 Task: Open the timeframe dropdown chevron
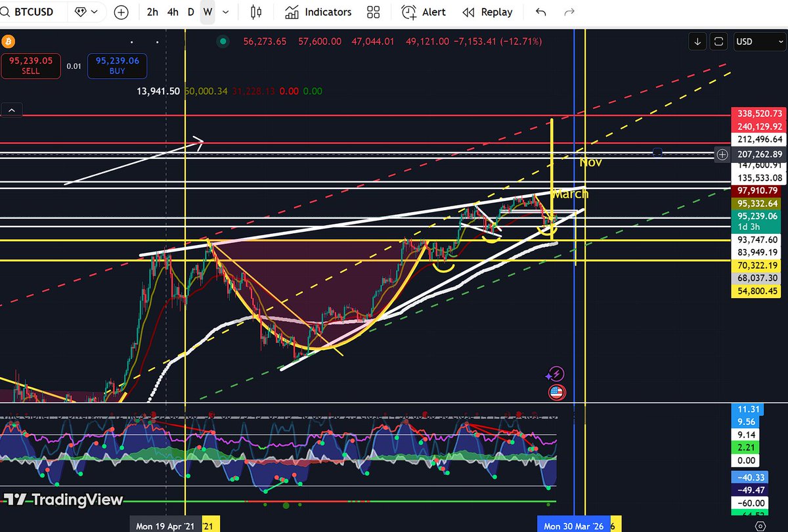pyautogui.click(x=224, y=12)
